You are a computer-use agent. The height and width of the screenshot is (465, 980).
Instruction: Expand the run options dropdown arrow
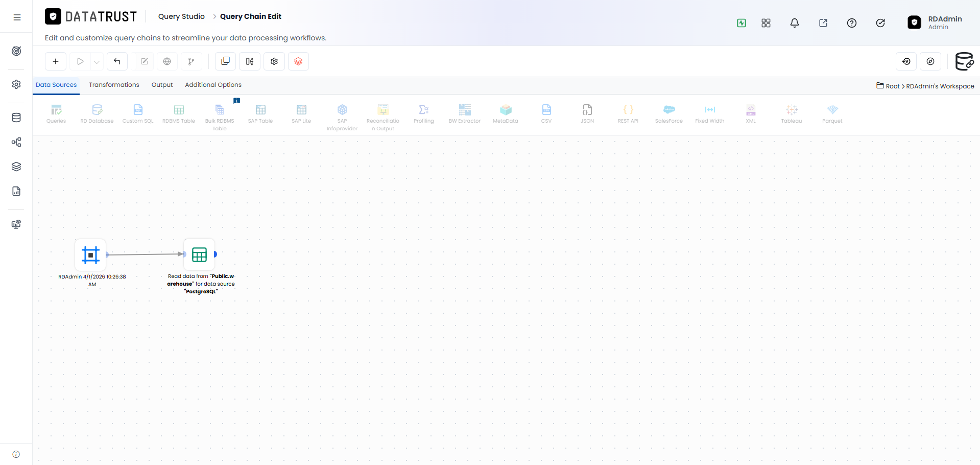click(97, 62)
